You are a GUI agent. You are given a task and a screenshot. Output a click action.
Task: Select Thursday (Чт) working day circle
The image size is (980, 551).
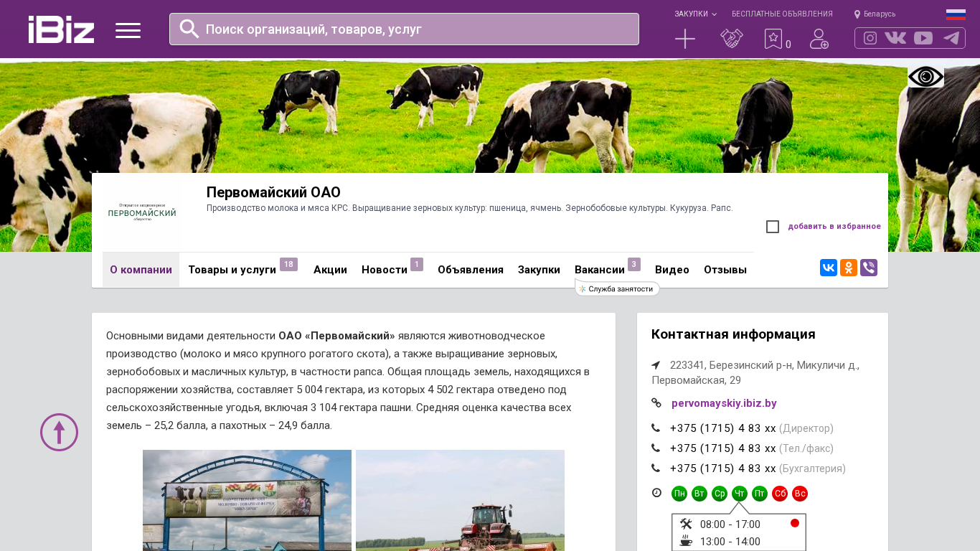(x=740, y=494)
